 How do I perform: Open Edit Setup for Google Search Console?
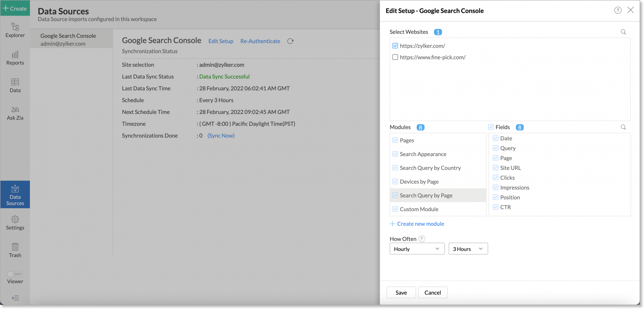pyautogui.click(x=221, y=41)
